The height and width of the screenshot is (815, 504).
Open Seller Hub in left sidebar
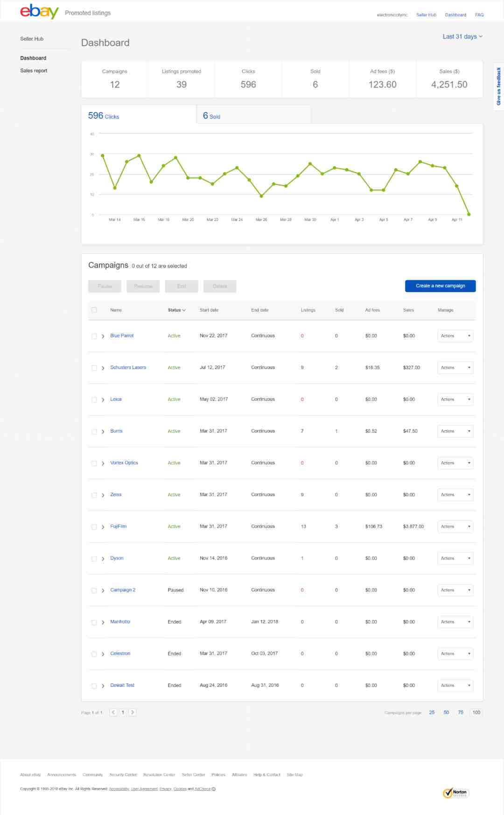click(x=32, y=39)
